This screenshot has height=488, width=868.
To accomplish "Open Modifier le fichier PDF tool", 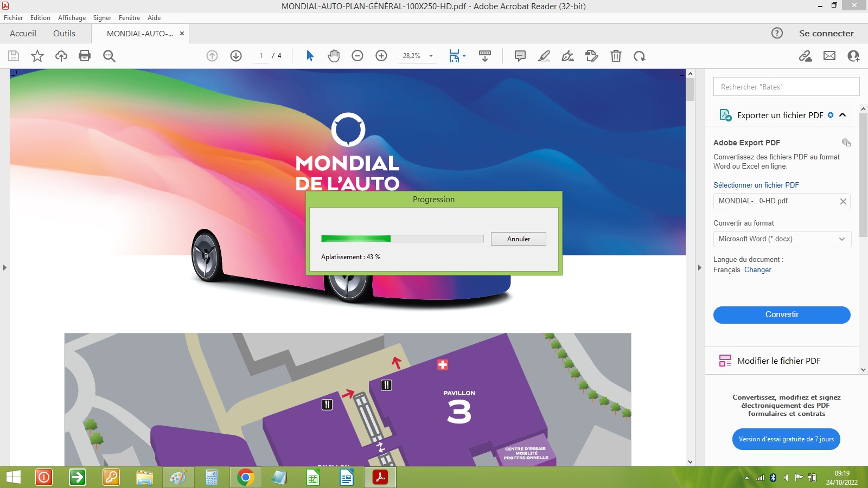I will click(778, 361).
